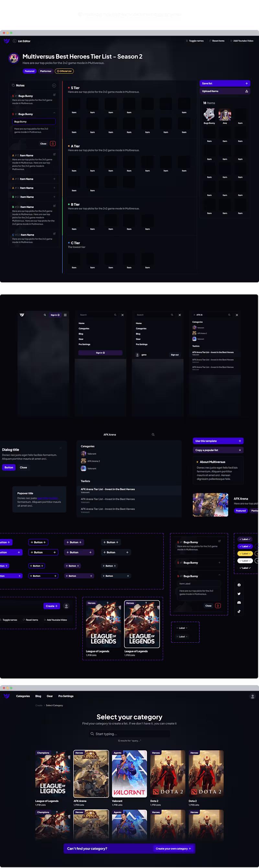Click the wide Sign in button in mobile menu
Viewport: 259px width, 868px height.
(x=100, y=353)
